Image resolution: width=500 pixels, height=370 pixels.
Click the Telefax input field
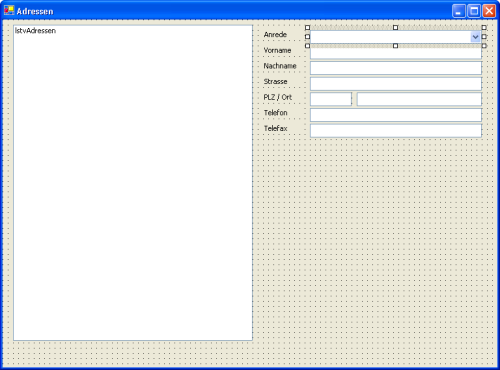[x=396, y=131]
